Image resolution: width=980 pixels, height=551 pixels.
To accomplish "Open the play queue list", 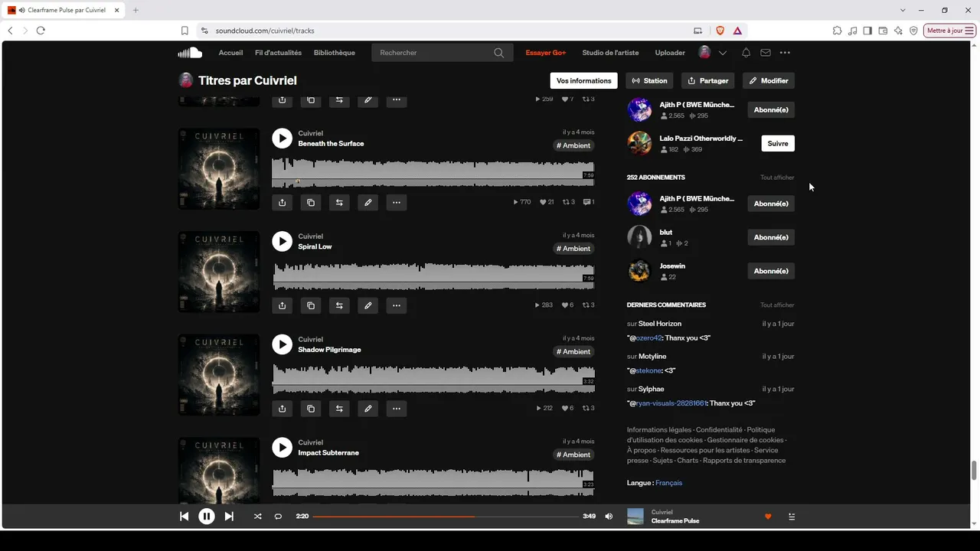I will click(x=792, y=517).
